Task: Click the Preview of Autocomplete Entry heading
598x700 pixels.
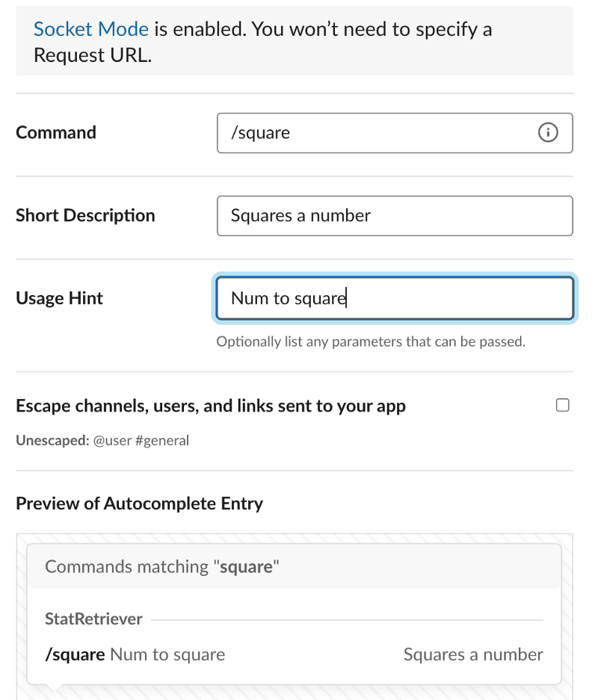Action: (139, 504)
